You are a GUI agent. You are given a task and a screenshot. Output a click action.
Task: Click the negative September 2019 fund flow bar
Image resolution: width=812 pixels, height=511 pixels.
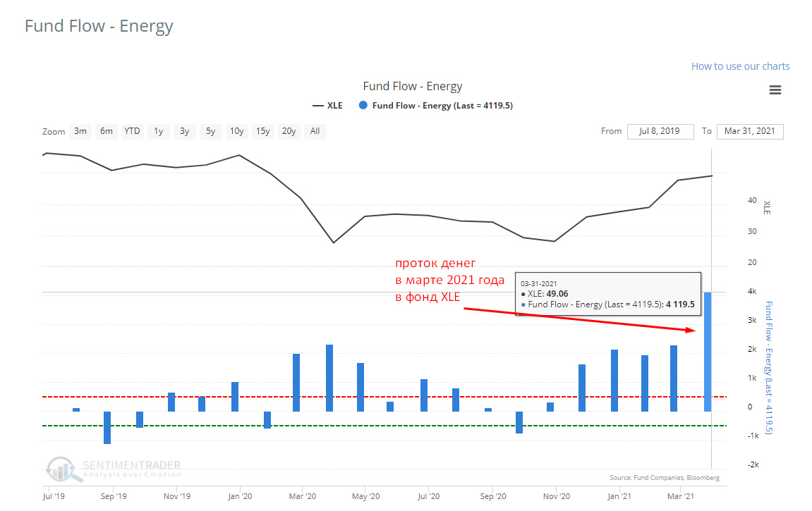click(107, 428)
